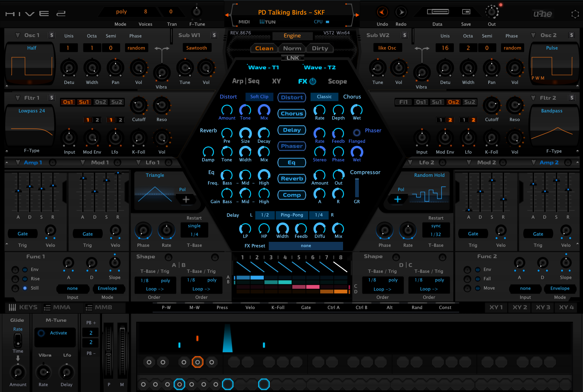
Task: Adjust the Fltr 1 Cutoff knob
Action: click(138, 106)
